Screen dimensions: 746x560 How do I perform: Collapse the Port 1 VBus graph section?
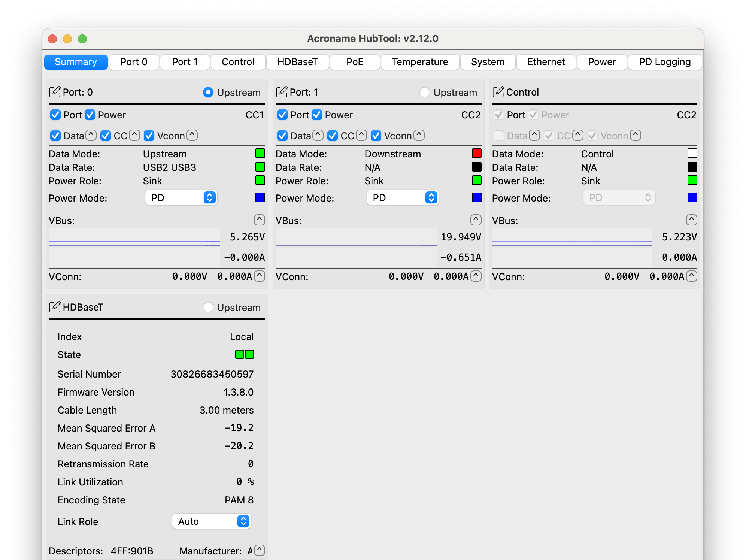click(476, 220)
